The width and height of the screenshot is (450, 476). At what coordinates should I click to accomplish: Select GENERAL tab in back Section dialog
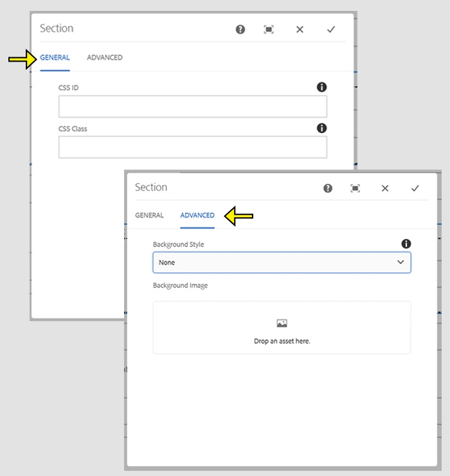pos(55,57)
